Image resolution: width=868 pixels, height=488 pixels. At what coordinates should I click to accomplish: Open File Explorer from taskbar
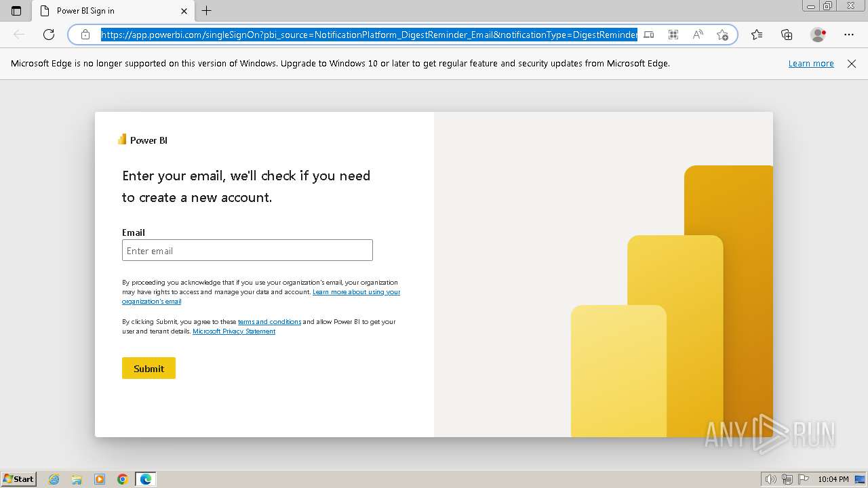coord(77,479)
